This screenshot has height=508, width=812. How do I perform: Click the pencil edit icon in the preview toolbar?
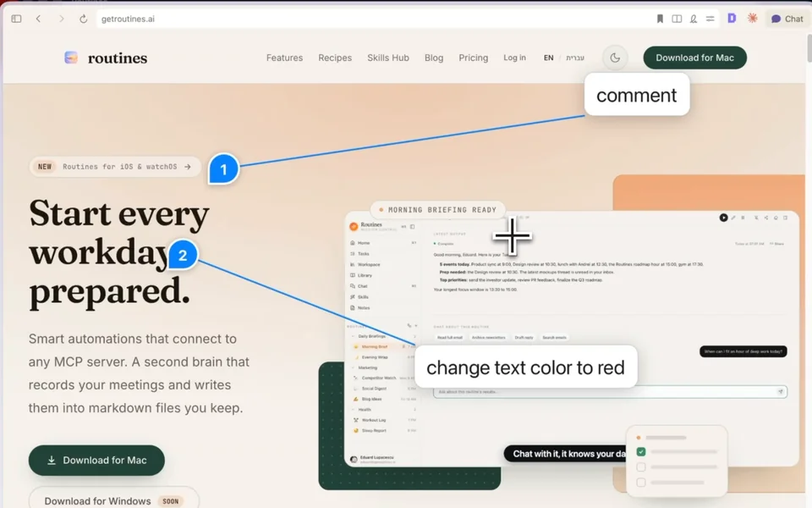click(733, 218)
